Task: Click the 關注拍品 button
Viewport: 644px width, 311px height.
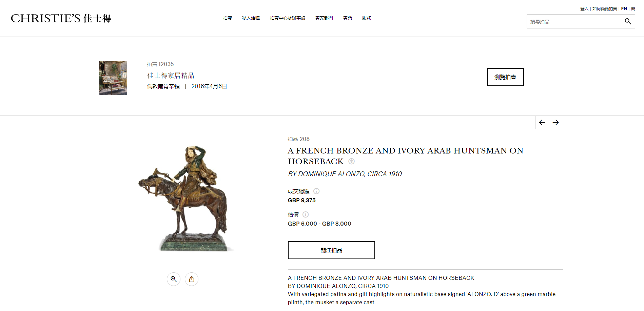Action: 331,250
